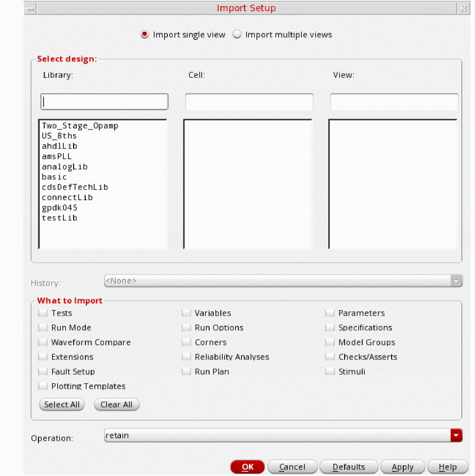Enable the Corners checkbox

(186, 342)
